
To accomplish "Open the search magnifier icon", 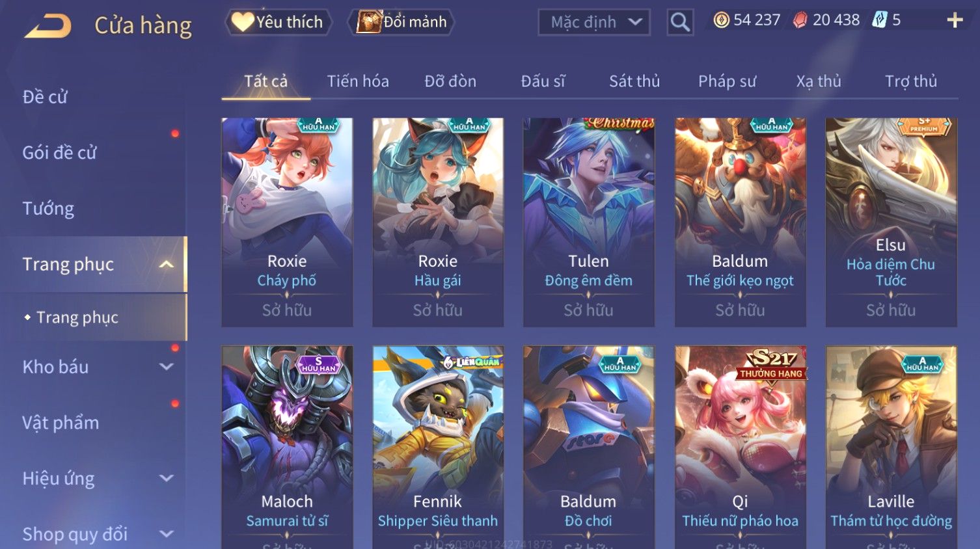I will click(x=680, y=22).
